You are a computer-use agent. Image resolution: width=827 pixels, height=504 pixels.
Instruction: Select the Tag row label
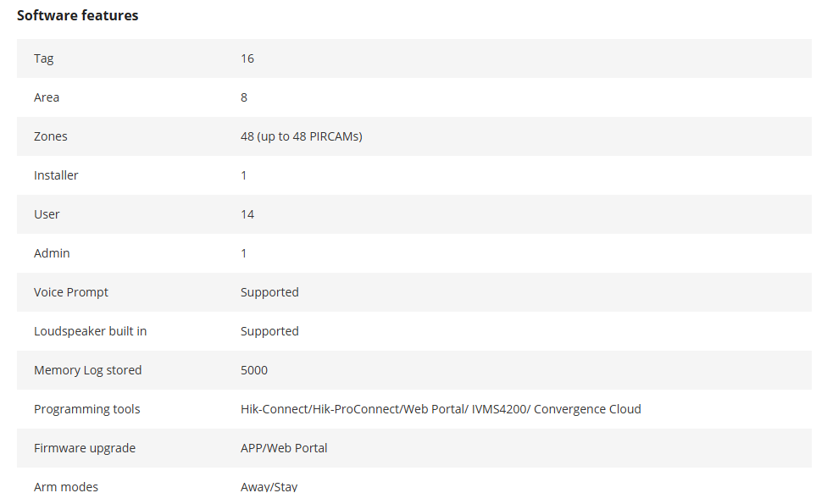point(44,58)
